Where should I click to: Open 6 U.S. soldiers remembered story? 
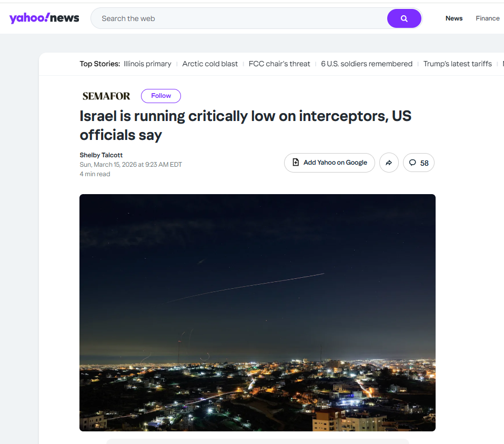[367, 64]
